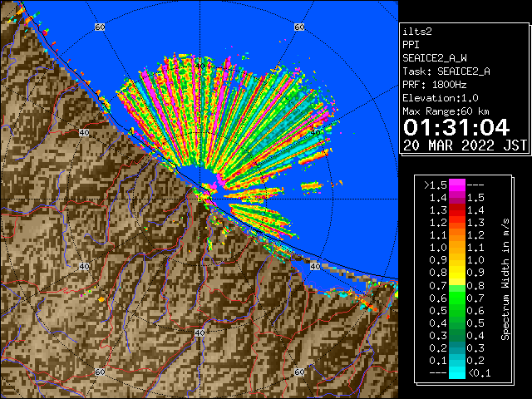
Task: Click the "PRF: 1800Hz" text
Action: pyautogui.click(x=435, y=85)
